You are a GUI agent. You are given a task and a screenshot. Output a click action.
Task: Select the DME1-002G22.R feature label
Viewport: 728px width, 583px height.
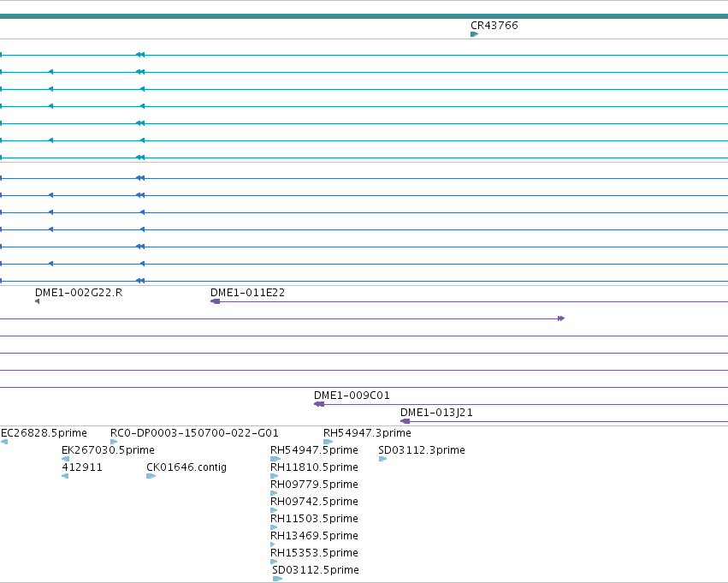pyautogui.click(x=79, y=293)
